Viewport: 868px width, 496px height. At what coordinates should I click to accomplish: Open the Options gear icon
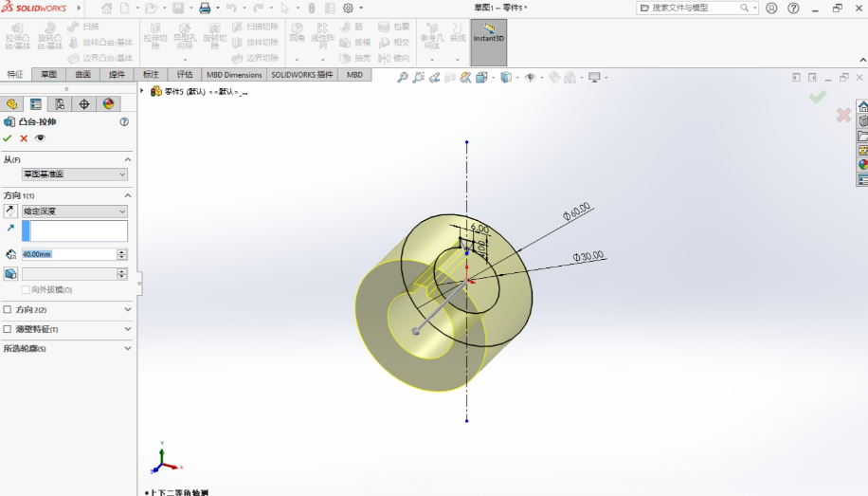click(348, 8)
